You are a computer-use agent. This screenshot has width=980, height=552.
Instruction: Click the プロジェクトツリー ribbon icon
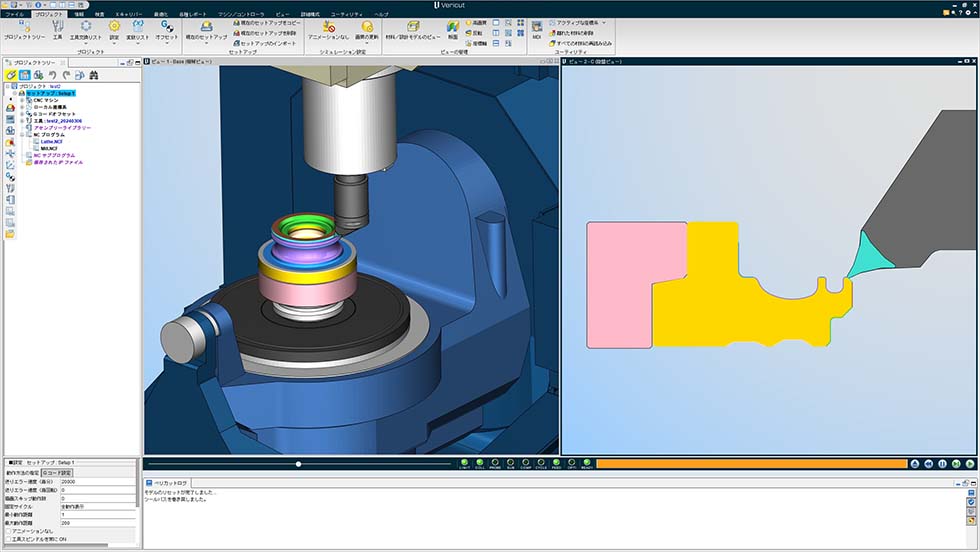pyautogui.click(x=21, y=28)
